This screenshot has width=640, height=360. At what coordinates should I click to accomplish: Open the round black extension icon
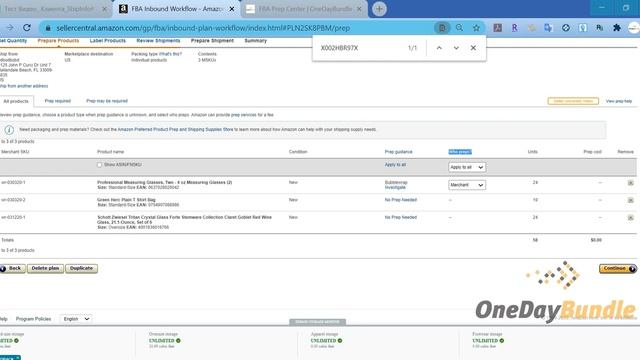(566, 28)
